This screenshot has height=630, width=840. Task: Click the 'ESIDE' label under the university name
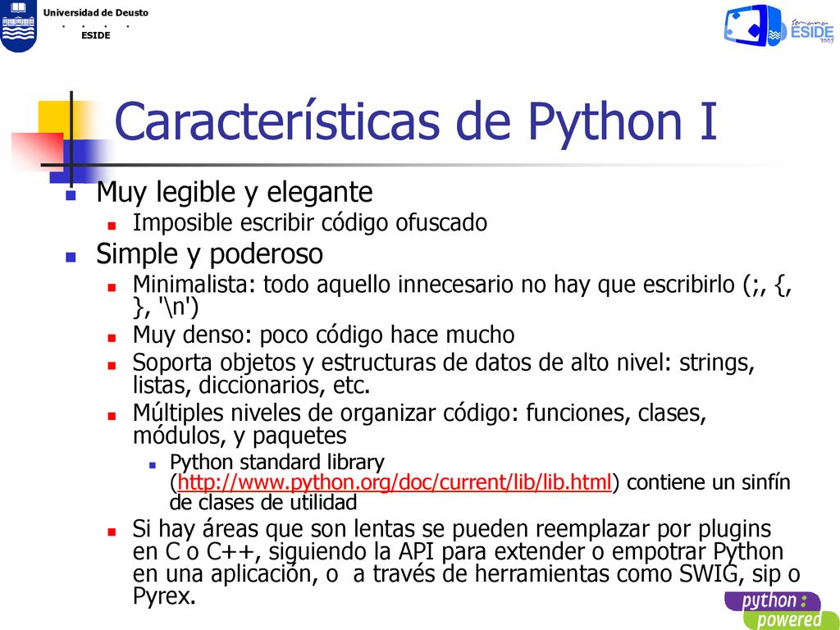[x=96, y=35]
